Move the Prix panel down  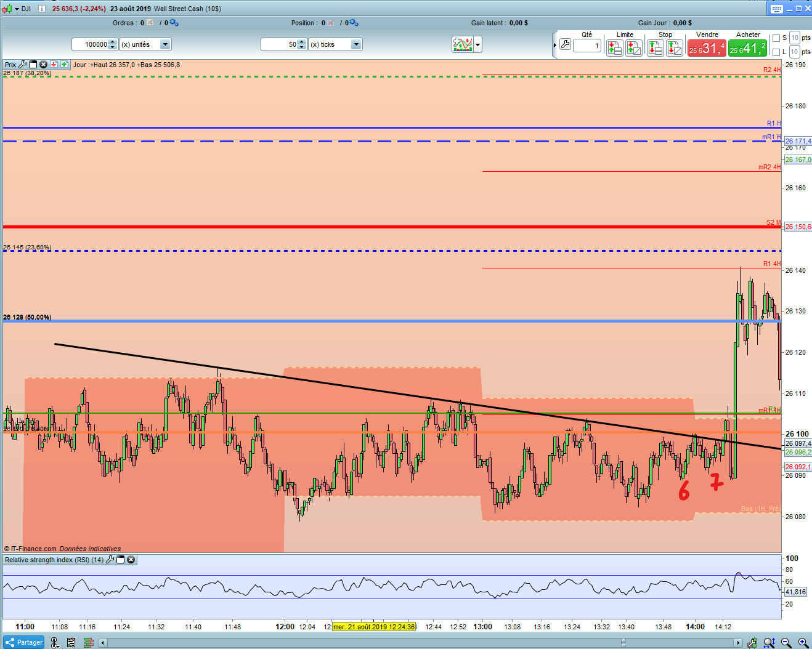(54, 64)
